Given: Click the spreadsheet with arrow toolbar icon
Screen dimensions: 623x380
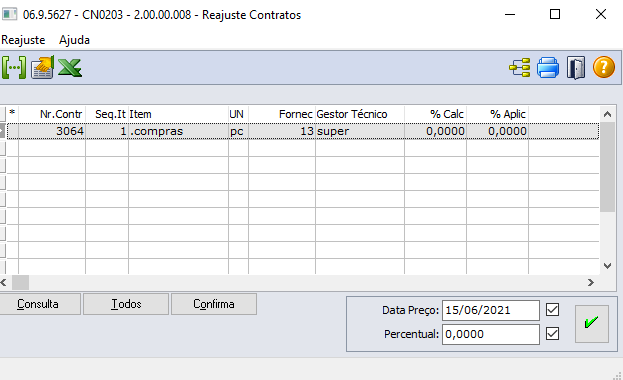Looking at the screenshot, I should 43,67.
